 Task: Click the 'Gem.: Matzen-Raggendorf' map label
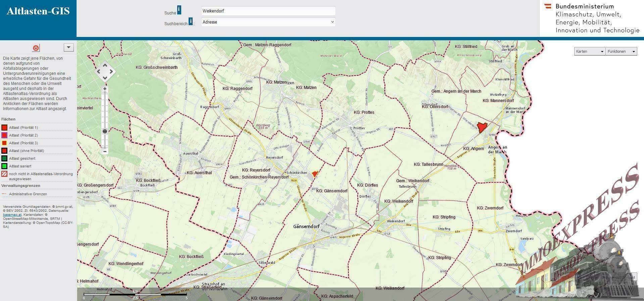pos(267,45)
